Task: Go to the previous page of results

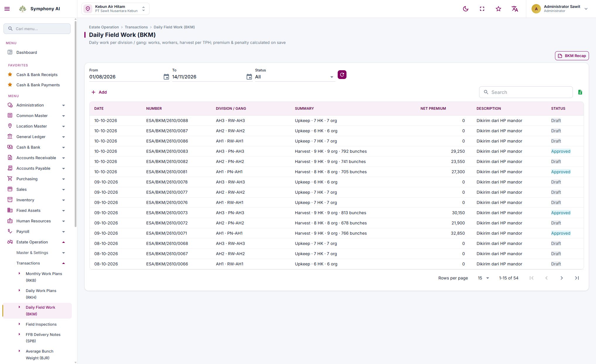Action: pyautogui.click(x=546, y=278)
